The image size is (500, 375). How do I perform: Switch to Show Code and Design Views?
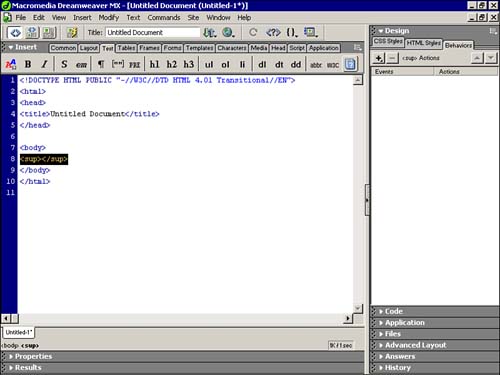pyautogui.click(x=32, y=33)
